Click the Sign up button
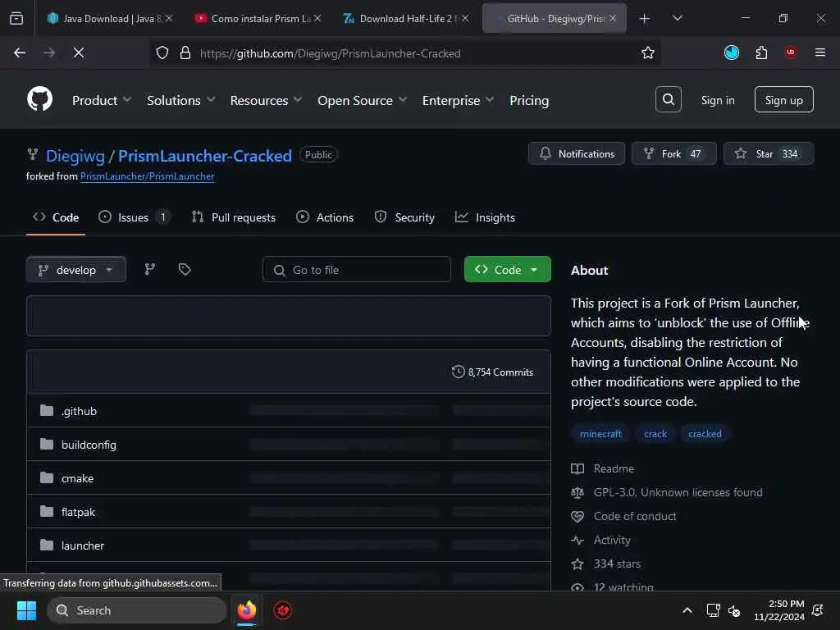This screenshot has height=630, width=840. point(783,99)
